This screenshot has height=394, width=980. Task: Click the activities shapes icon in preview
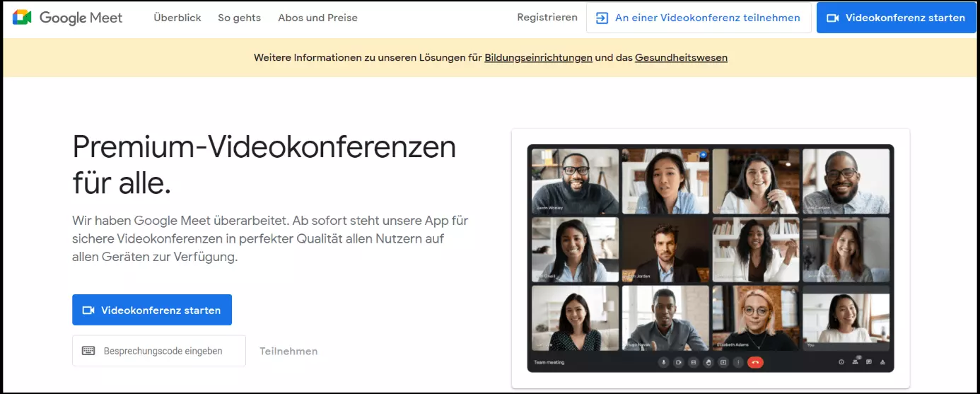(883, 362)
